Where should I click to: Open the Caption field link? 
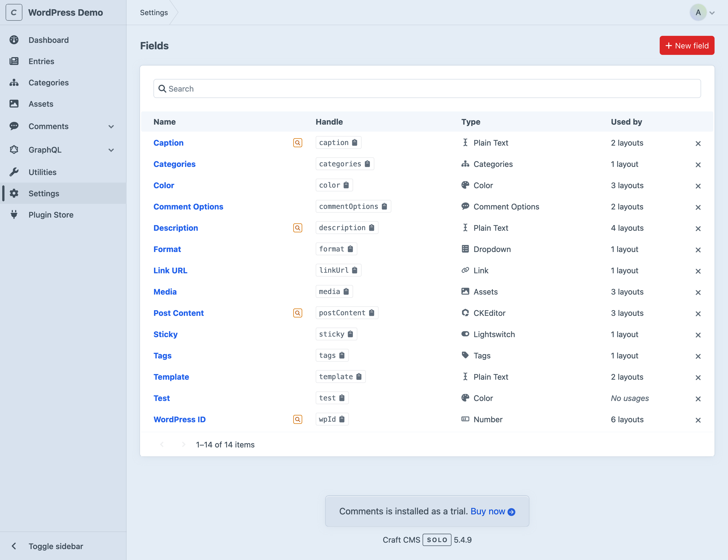(x=168, y=143)
